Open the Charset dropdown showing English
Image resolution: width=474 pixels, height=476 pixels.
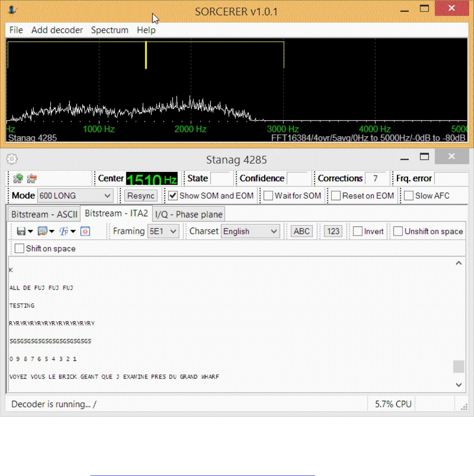tap(250, 231)
